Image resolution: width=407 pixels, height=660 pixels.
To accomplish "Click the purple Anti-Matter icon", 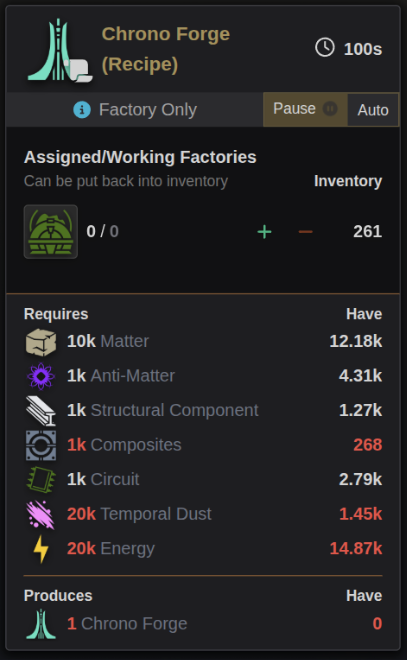I will tap(41, 376).
